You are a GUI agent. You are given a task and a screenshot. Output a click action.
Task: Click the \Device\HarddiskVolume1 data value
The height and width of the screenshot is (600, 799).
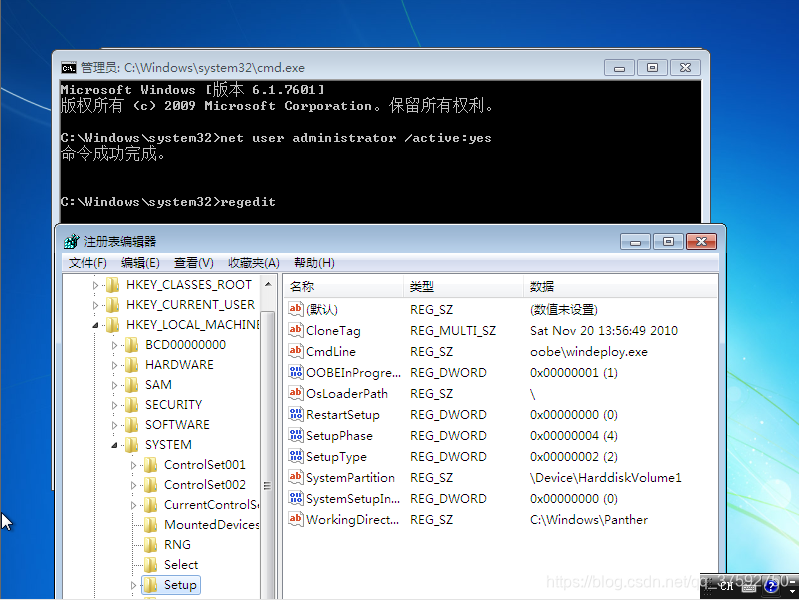coord(605,478)
